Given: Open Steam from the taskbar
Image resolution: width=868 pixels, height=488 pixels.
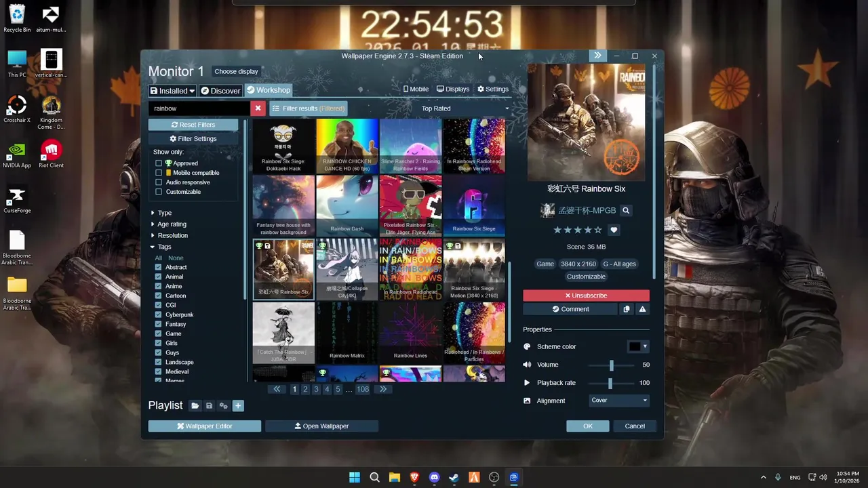Looking at the screenshot, I should coord(454,477).
